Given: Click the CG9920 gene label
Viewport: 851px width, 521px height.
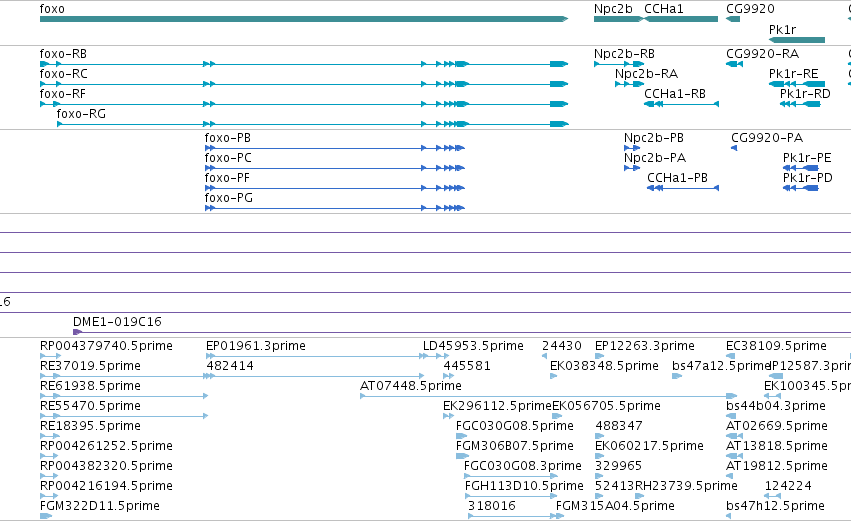Looking at the screenshot, I should pyautogui.click(x=751, y=9).
